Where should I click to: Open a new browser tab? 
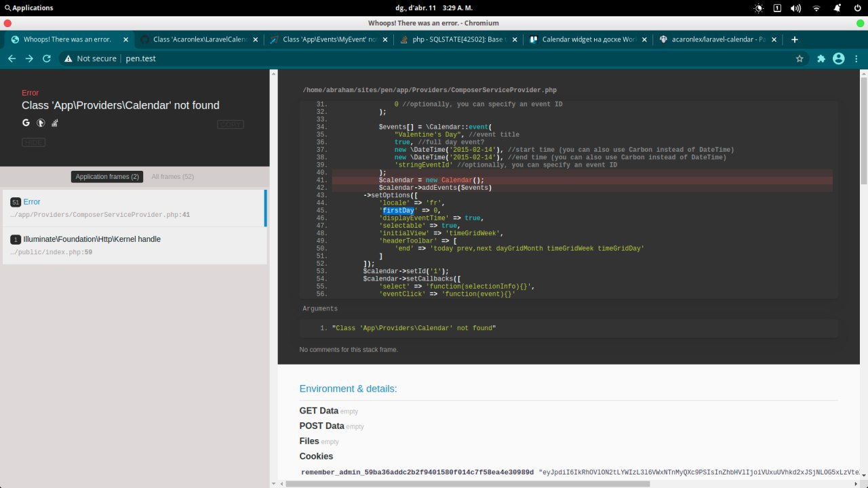pyautogui.click(x=795, y=39)
